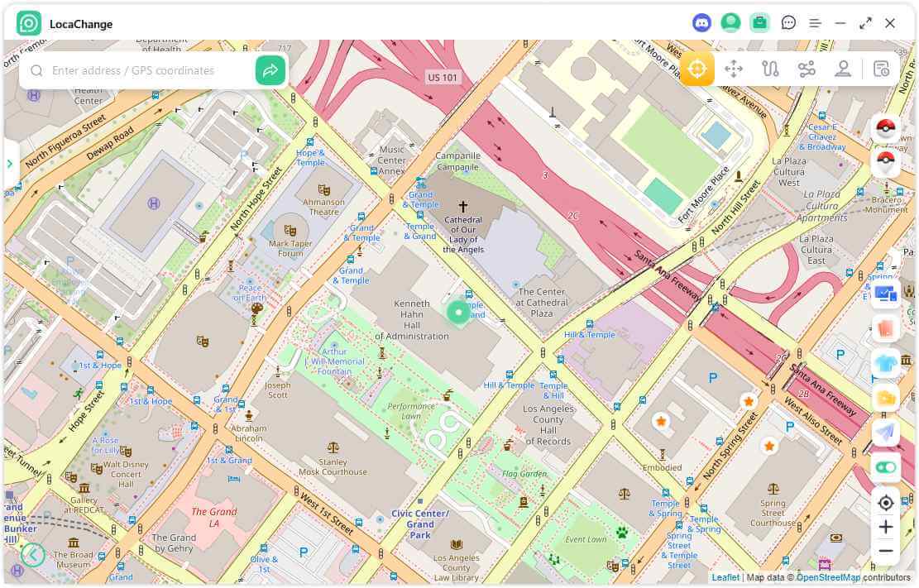Click the Peace on Earth fountain label
Screen dimensions: 919x588
click(x=250, y=293)
